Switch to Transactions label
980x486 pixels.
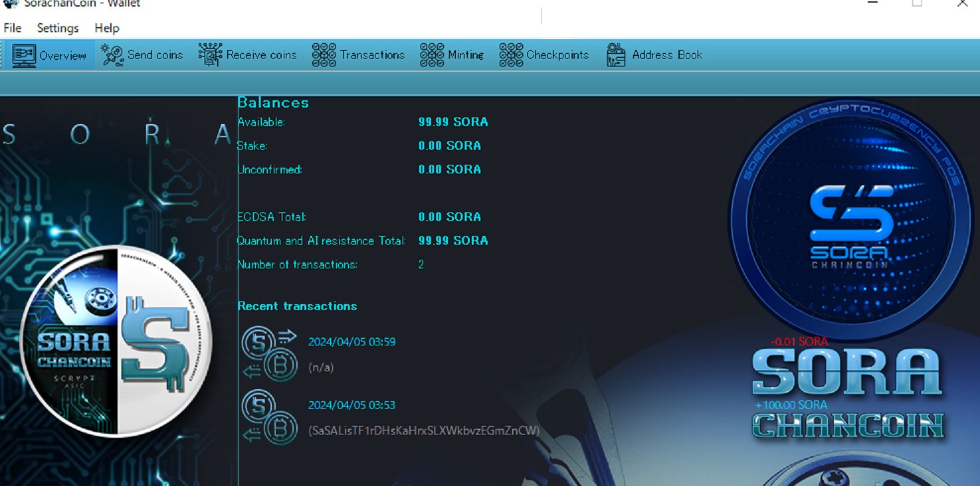pyautogui.click(x=372, y=55)
